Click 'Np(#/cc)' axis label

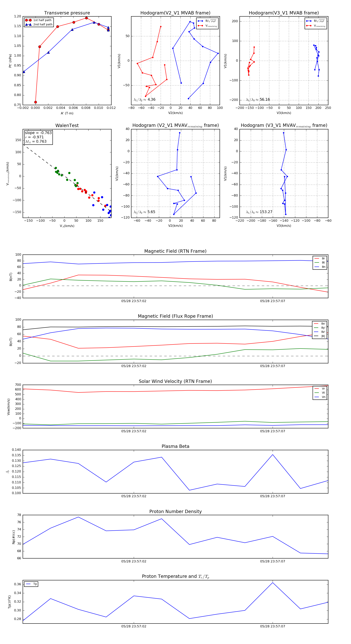tap(13, 537)
